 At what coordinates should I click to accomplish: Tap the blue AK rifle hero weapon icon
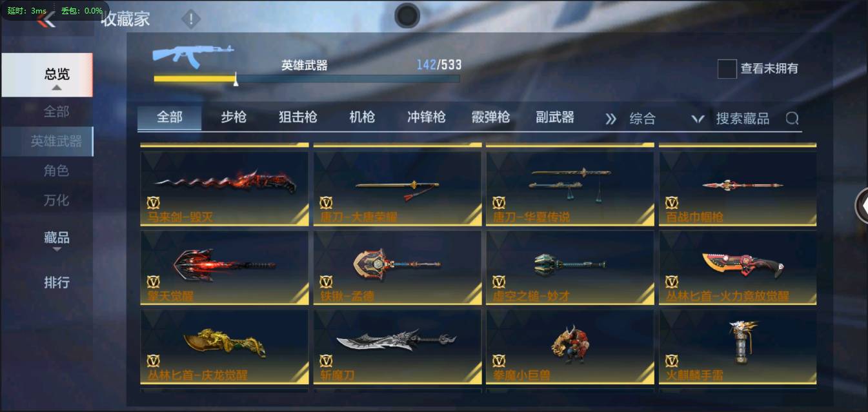pos(192,55)
